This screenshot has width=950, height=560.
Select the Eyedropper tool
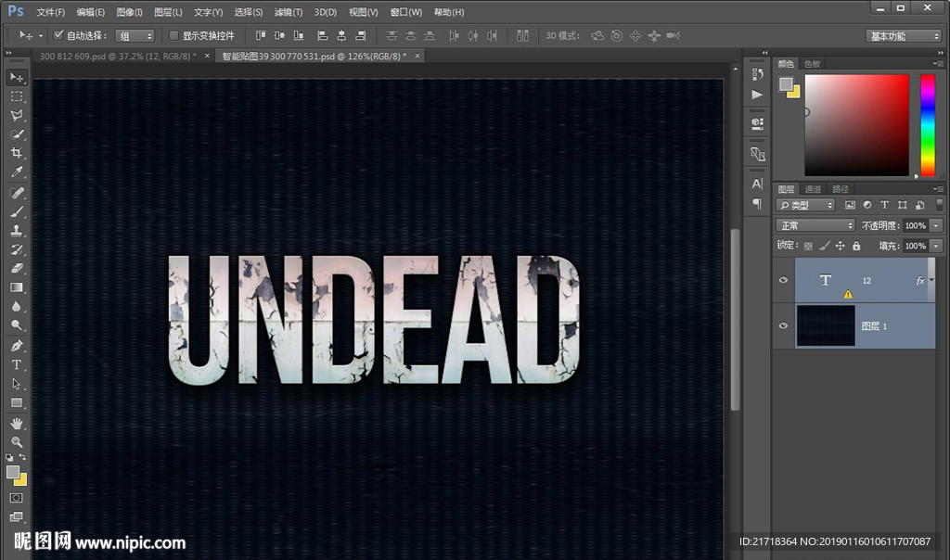[17, 172]
